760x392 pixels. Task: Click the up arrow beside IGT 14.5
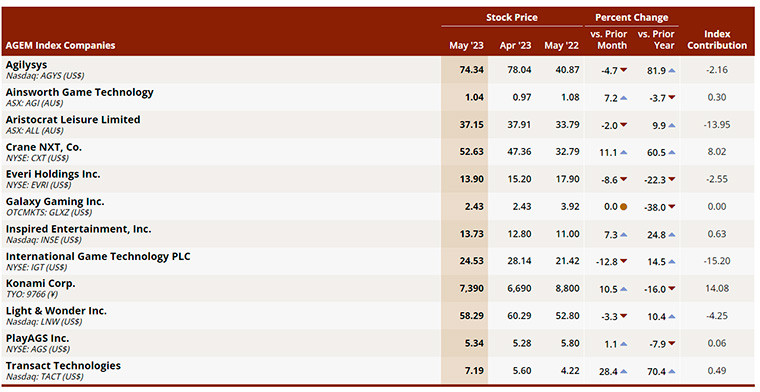[x=671, y=262]
